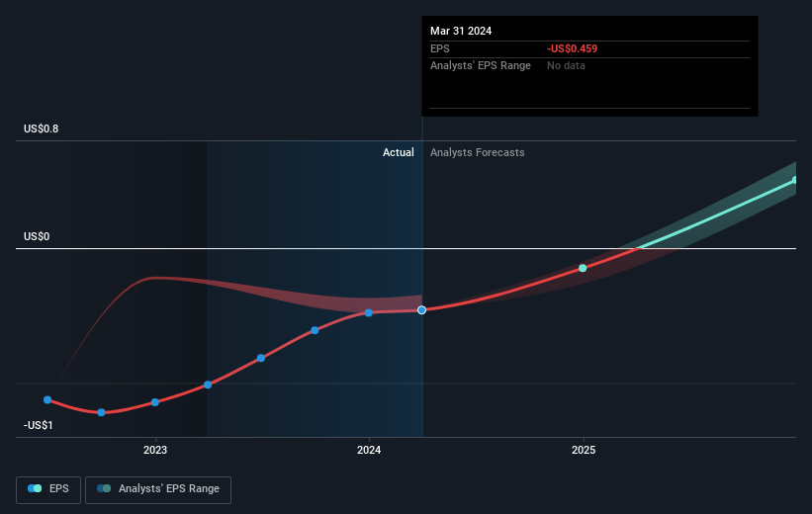This screenshot has height=514, width=812.
Task: Click the Analysts Forecasts section label
Action: click(478, 152)
